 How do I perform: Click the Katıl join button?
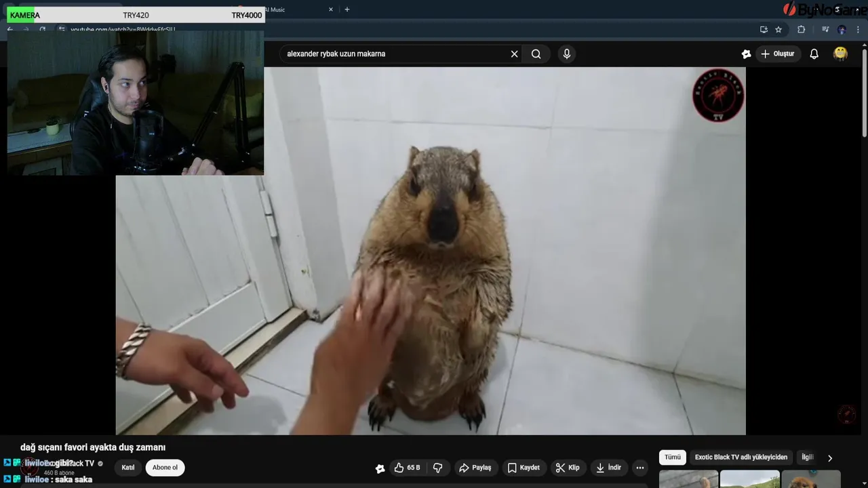128,468
